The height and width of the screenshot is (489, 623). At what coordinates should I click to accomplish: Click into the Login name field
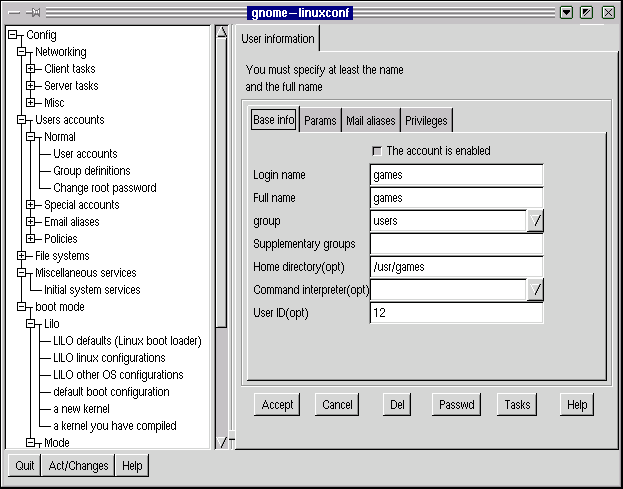click(x=456, y=175)
